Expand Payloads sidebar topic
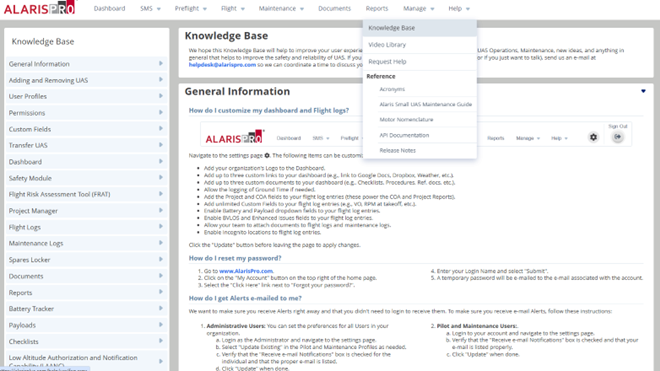Screen dimensions: 660x371 click(86, 325)
